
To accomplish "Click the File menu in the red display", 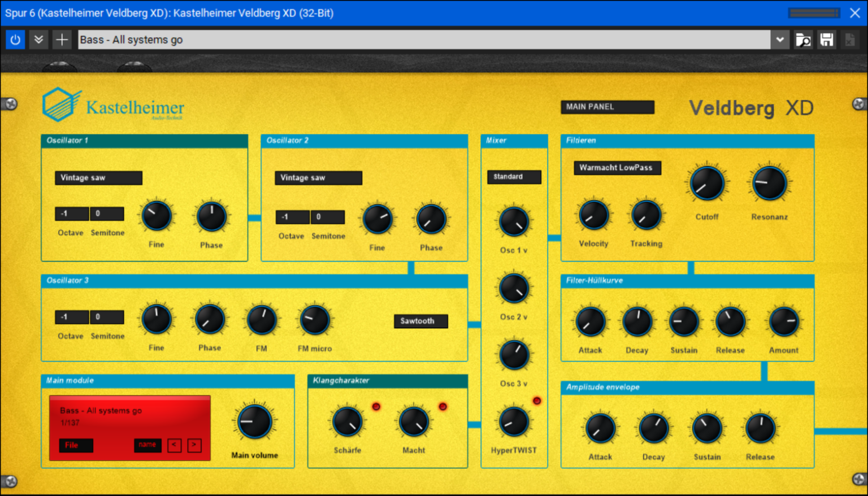I will pos(75,445).
